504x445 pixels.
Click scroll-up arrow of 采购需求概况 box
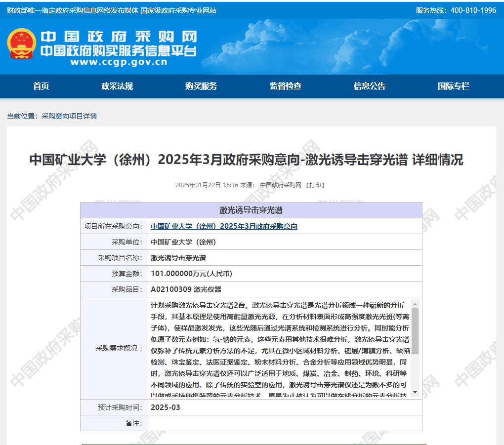pos(415,304)
